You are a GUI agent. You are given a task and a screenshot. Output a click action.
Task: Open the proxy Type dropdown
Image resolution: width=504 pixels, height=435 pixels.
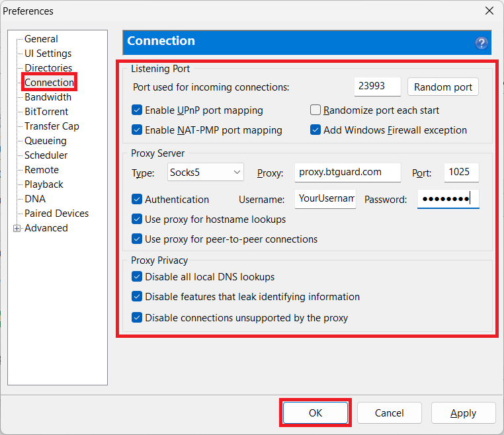pos(206,173)
